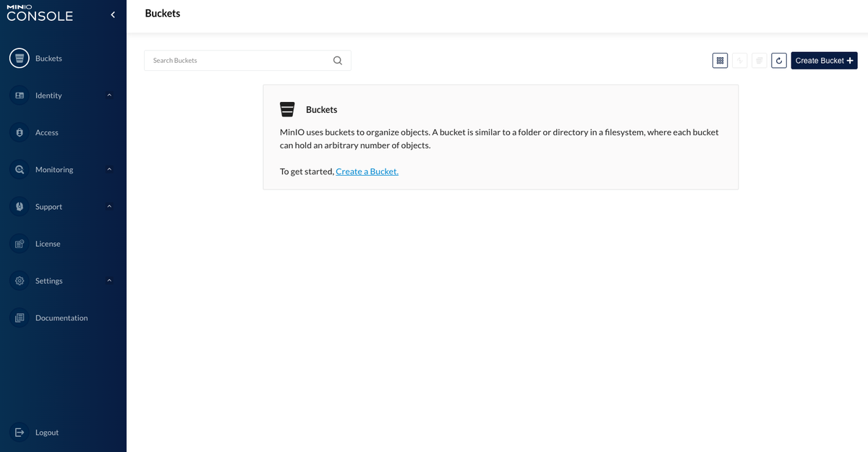This screenshot has height=452, width=868.
Task: Expand the Identity submenu chevron
Action: (109, 95)
